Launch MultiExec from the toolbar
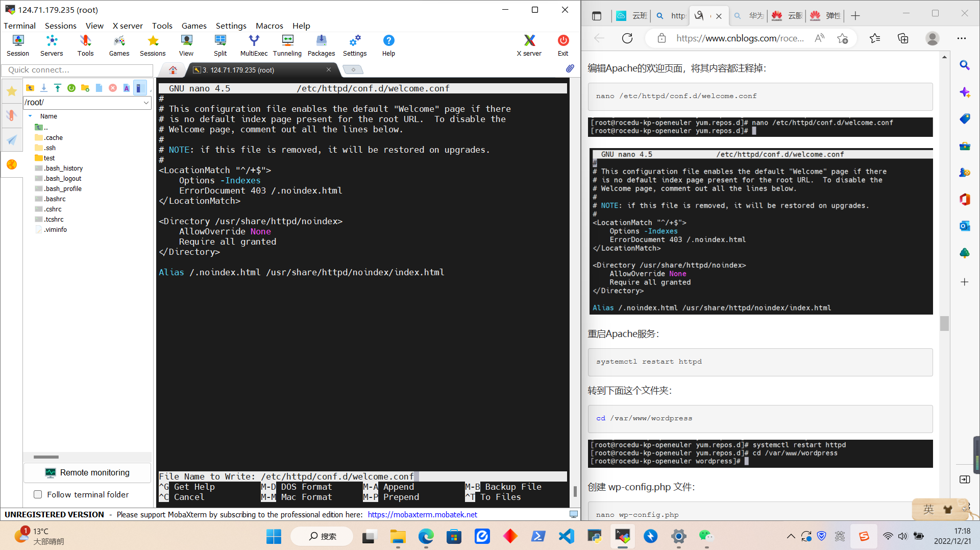 254,45
